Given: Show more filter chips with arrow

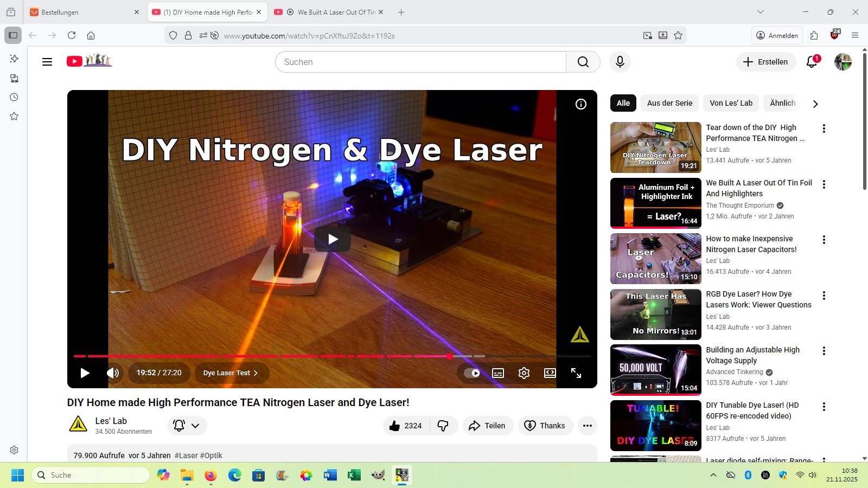Looking at the screenshot, I should click(815, 104).
